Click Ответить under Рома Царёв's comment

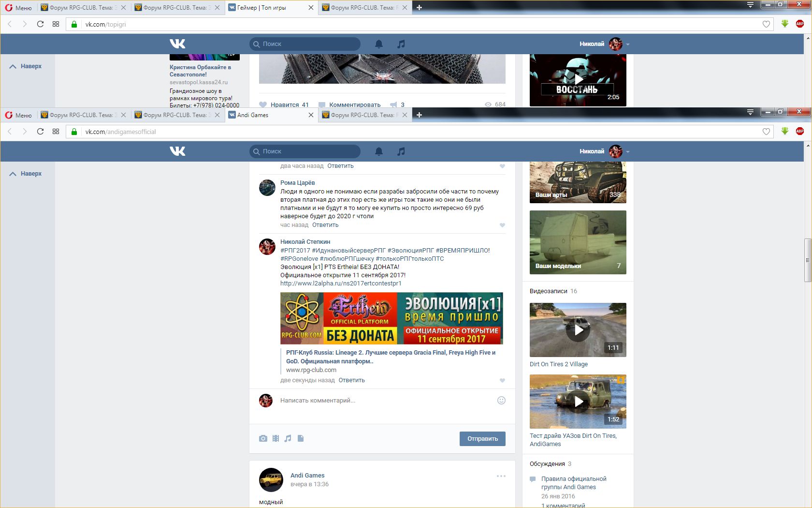[x=325, y=225]
